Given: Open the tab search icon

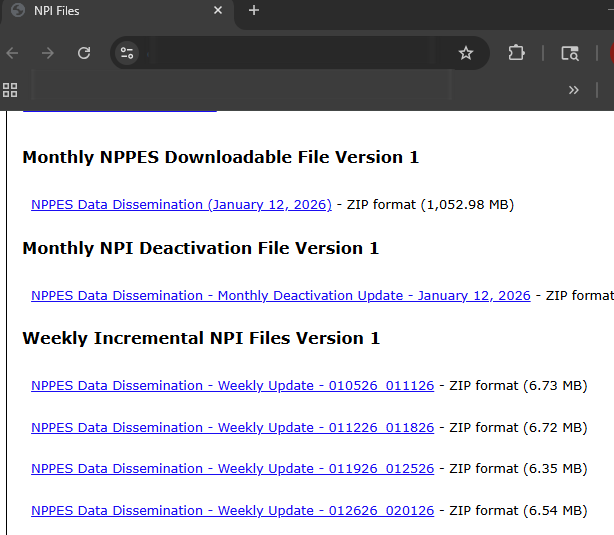Looking at the screenshot, I should pyautogui.click(x=570, y=53).
